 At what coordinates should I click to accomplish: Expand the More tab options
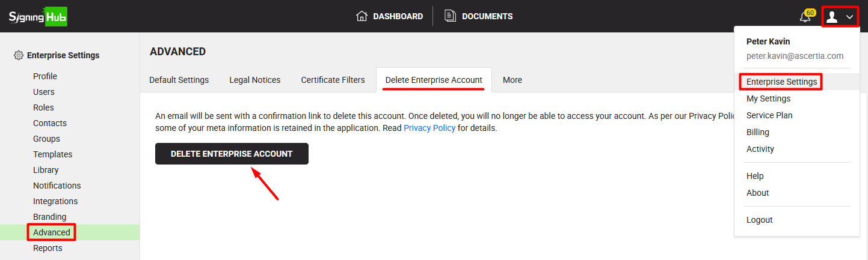tap(512, 80)
